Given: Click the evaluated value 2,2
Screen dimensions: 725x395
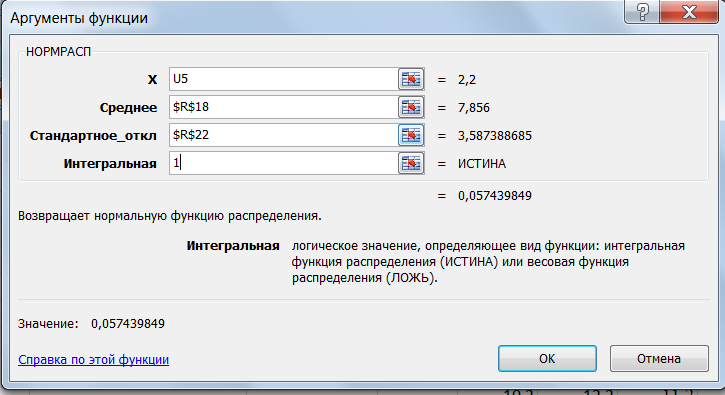Looking at the screenshot, I should click(x=467, y=80).
